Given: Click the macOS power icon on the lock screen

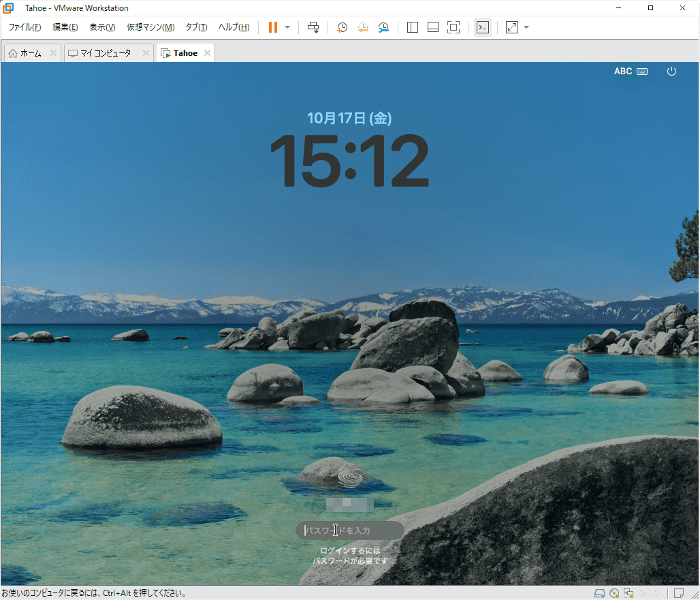Looking at the screenshot, I should click(671, 71).
